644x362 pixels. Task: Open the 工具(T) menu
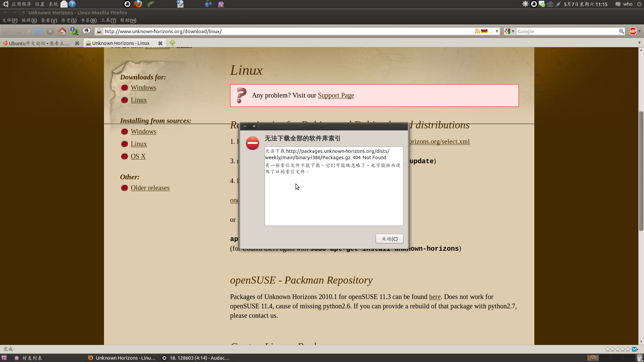point(108,20)
